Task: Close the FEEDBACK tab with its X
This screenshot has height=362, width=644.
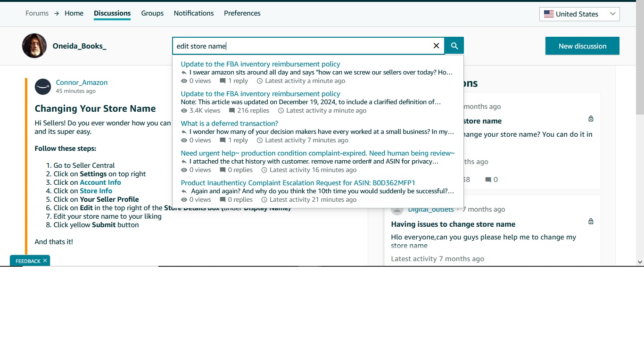Action: click(x=45, y=260)
